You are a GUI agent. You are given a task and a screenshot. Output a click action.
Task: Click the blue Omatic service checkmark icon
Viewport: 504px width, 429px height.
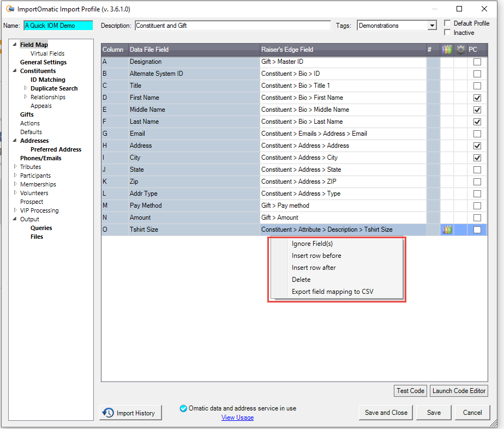pos(183,407)
